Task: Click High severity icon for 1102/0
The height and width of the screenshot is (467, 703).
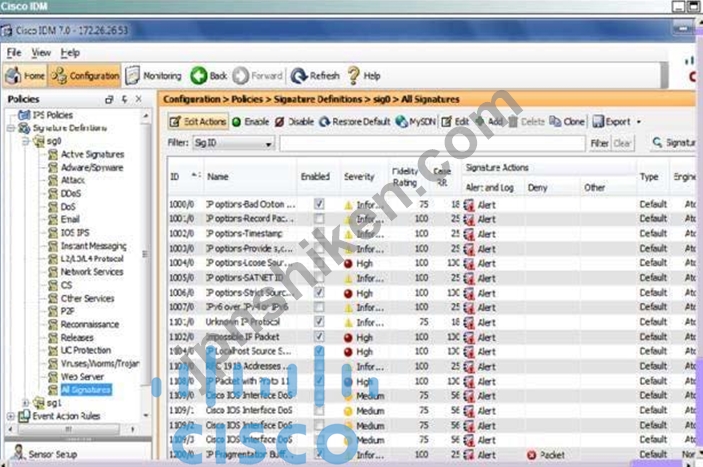Action: coord(348,337)
